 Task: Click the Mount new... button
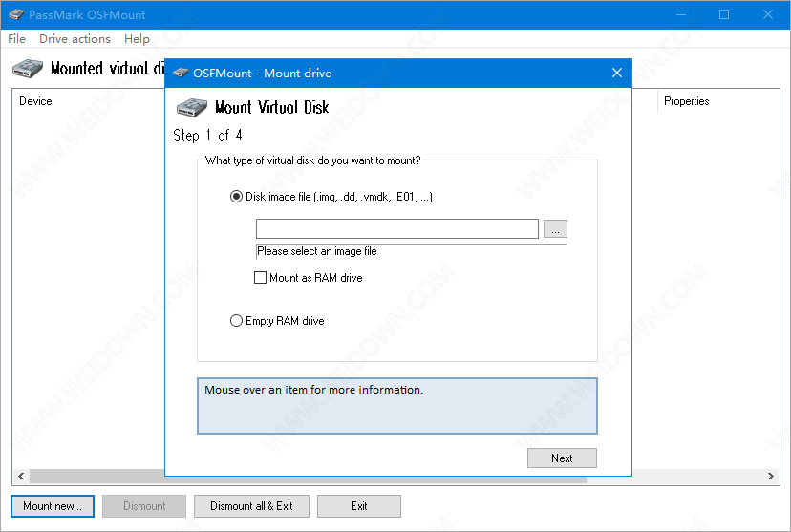point(53,506)
